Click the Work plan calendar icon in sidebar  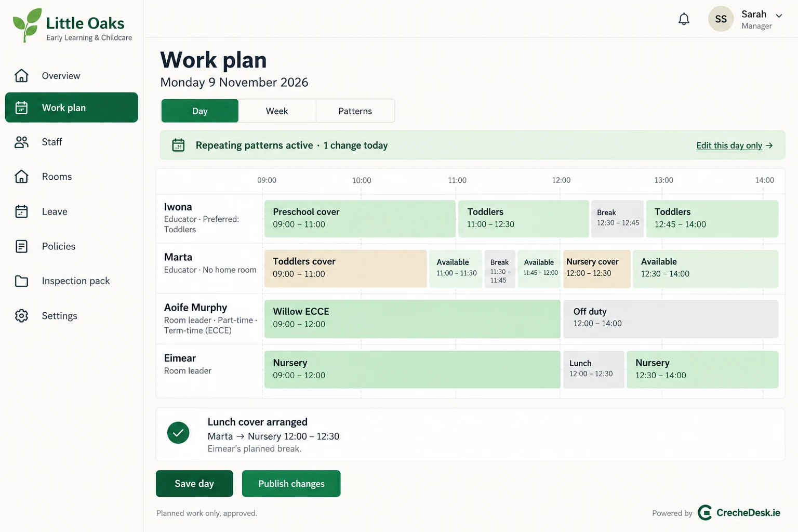click(21, 108)
